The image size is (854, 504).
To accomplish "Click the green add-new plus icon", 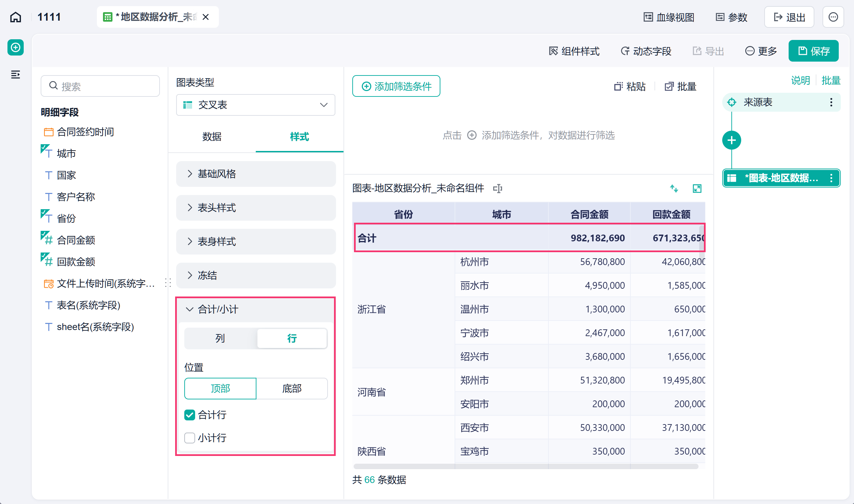I will (x=16, y=47).
